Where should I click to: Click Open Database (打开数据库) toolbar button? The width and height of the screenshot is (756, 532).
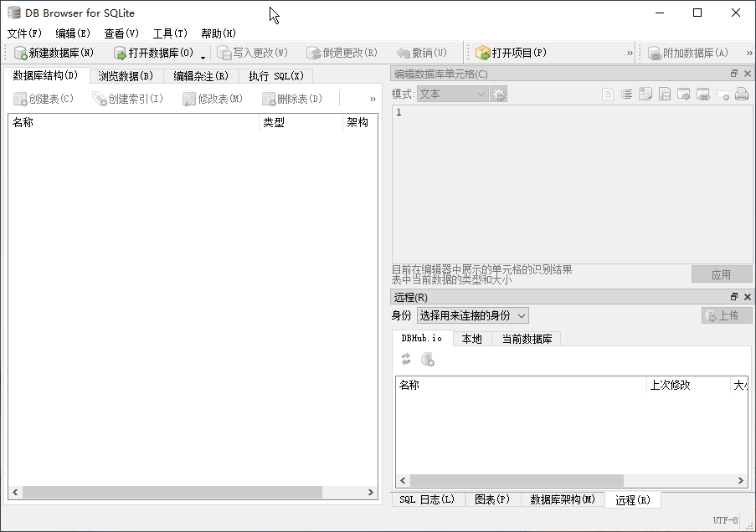point(154,53)
